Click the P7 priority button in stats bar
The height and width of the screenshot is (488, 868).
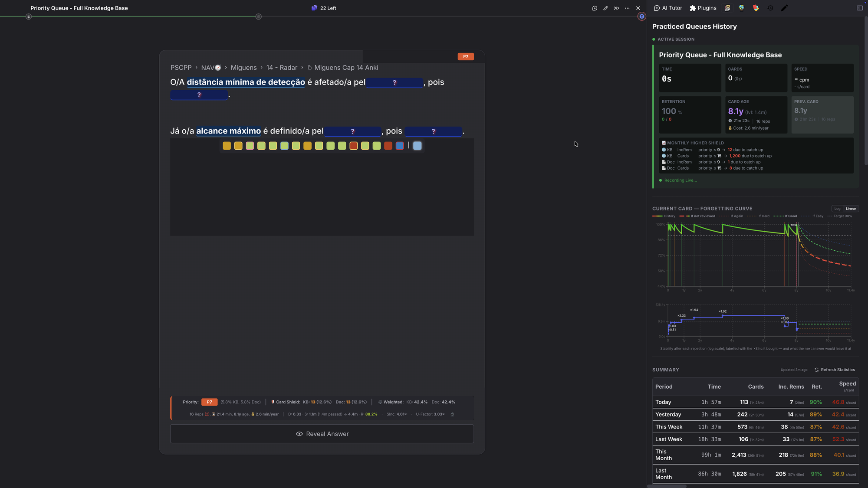[209, 402]
